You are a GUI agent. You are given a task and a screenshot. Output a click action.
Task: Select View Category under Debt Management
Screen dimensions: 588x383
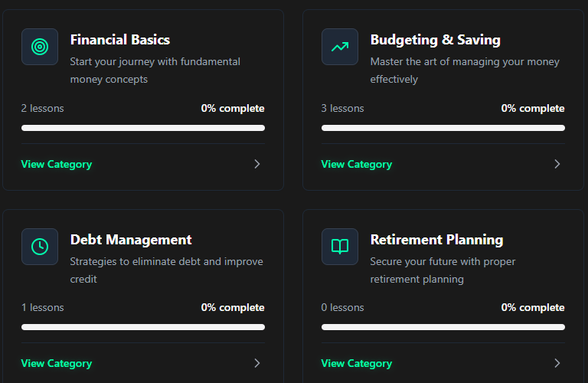tap(57, 363)
